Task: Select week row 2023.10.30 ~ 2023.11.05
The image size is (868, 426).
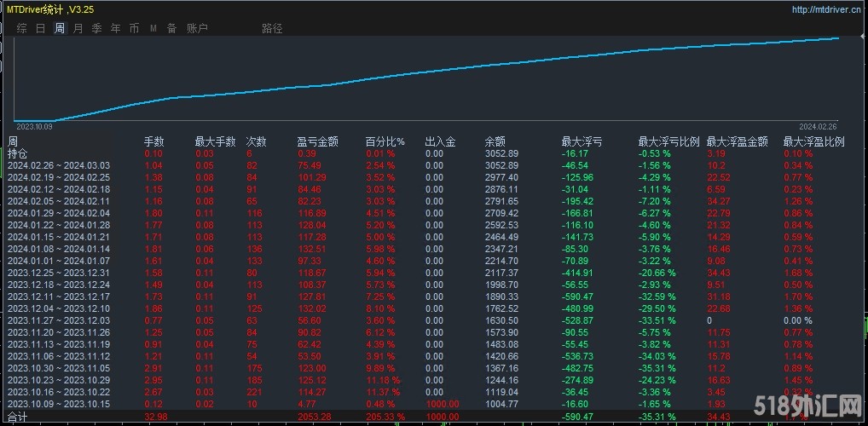Action: pyautogui.click(x=59, y=368)
